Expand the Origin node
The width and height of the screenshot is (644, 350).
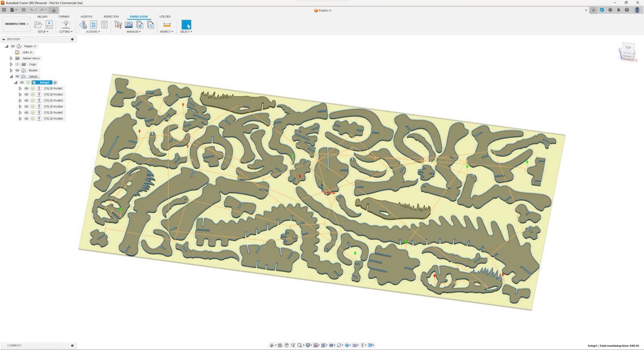click(11, 64)
